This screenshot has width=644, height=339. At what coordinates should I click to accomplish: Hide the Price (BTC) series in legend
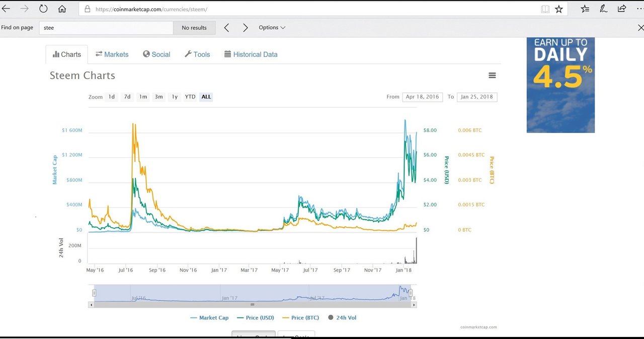pos(301,318)
